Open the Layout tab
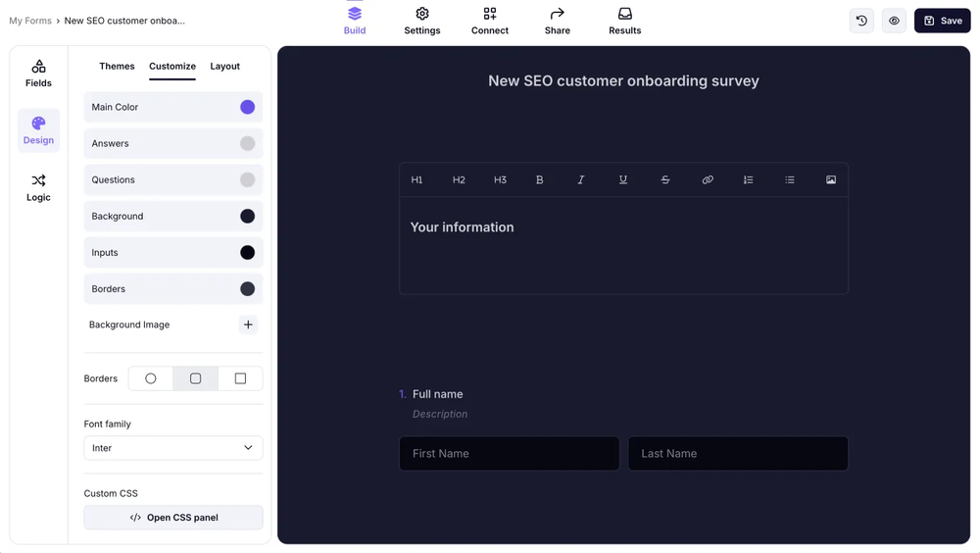 click(224, 67)
